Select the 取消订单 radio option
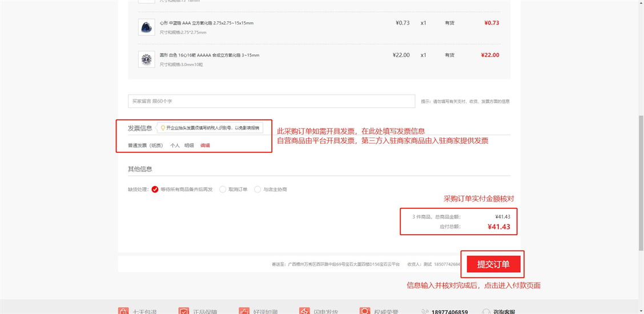 223,190
